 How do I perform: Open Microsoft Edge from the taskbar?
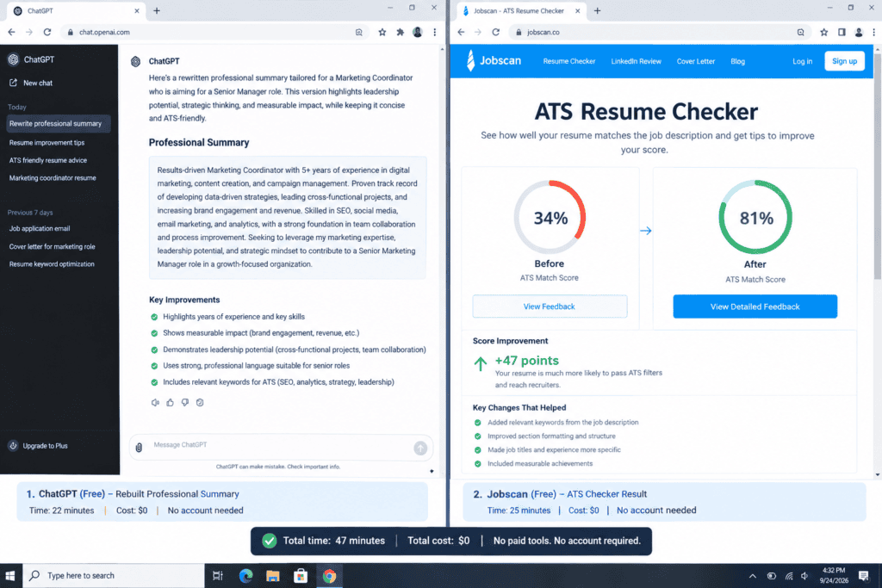[245, 576]
